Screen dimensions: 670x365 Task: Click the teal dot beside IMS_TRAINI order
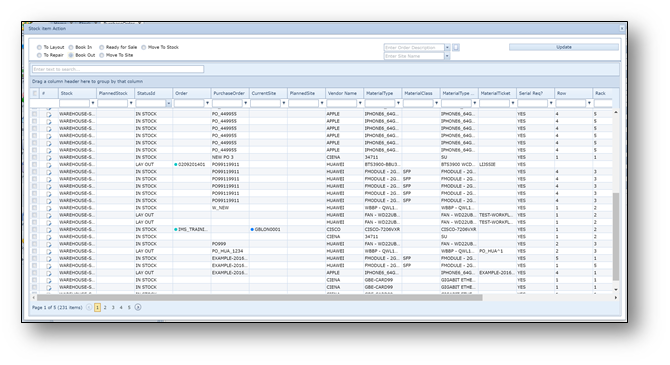pos(176,230)
